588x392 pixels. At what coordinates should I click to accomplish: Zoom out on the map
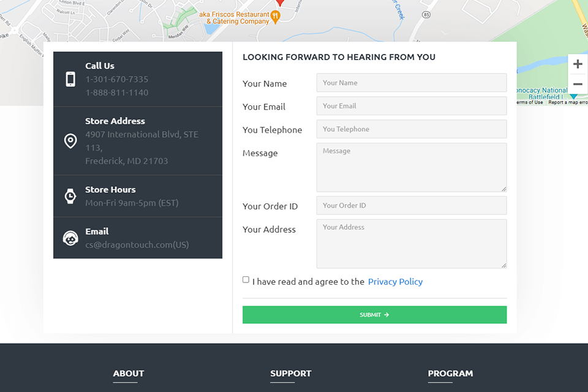point(578,84)
